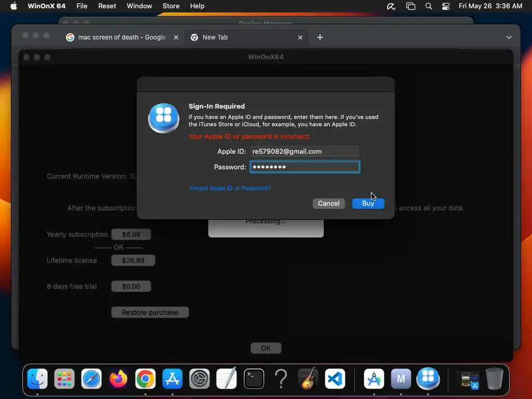Click the 'Processing...' status text

[265, 222]
